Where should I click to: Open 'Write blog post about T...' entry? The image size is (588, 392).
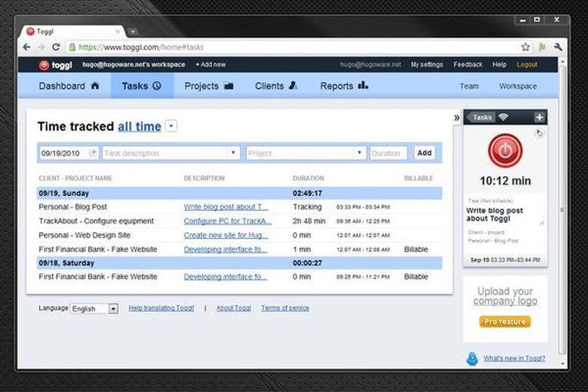point(226,207)
